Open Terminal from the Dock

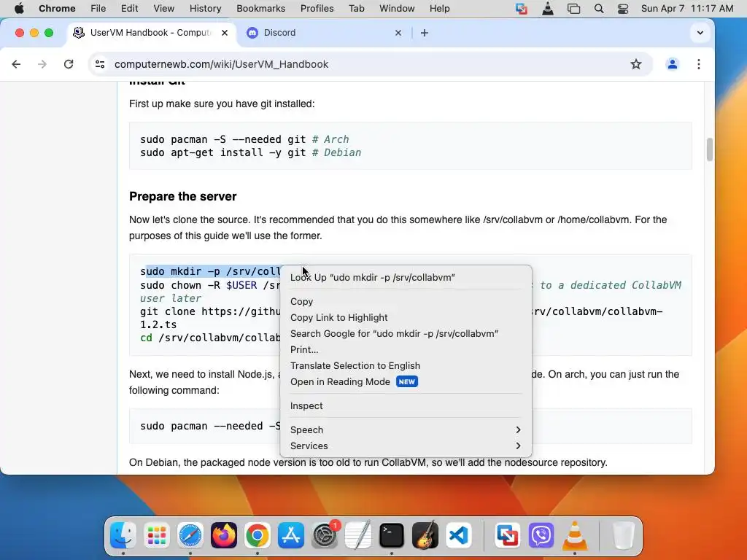point(392,535)
